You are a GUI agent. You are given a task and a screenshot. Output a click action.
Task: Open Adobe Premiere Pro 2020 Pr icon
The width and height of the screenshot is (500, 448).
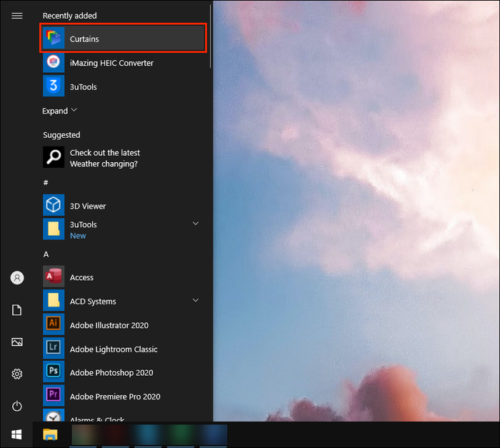click(x=54, y=396)
